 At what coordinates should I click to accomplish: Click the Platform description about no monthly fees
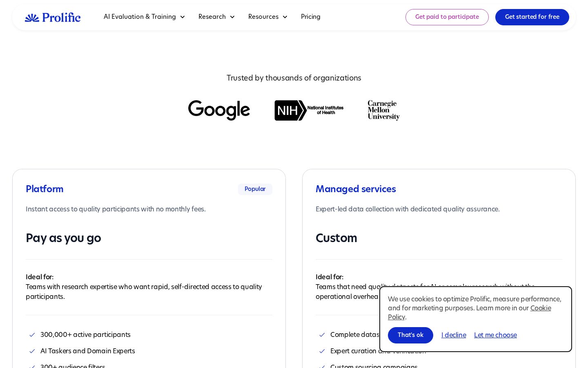click(x=116, y=209)
